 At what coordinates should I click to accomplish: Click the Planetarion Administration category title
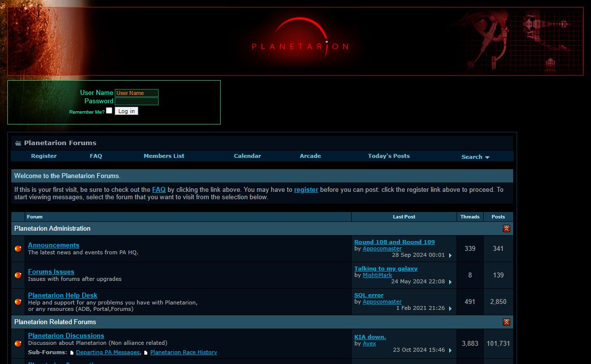pos(53,228)
